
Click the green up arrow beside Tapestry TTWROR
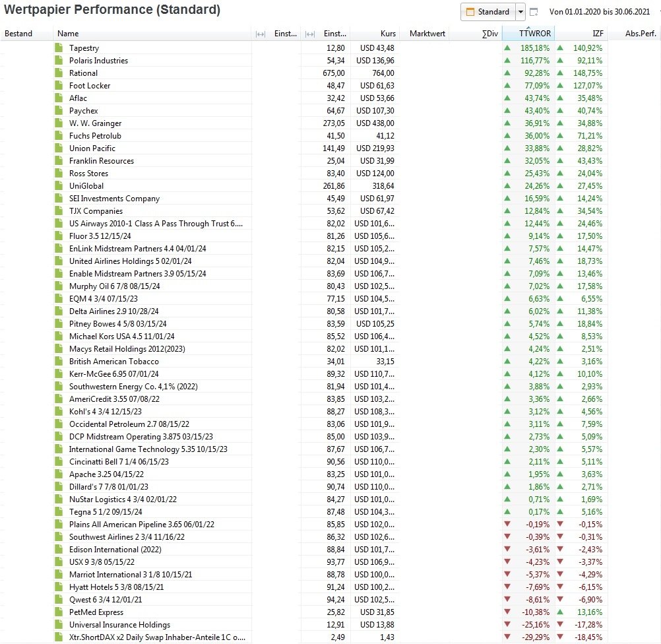tap(507, 48)
